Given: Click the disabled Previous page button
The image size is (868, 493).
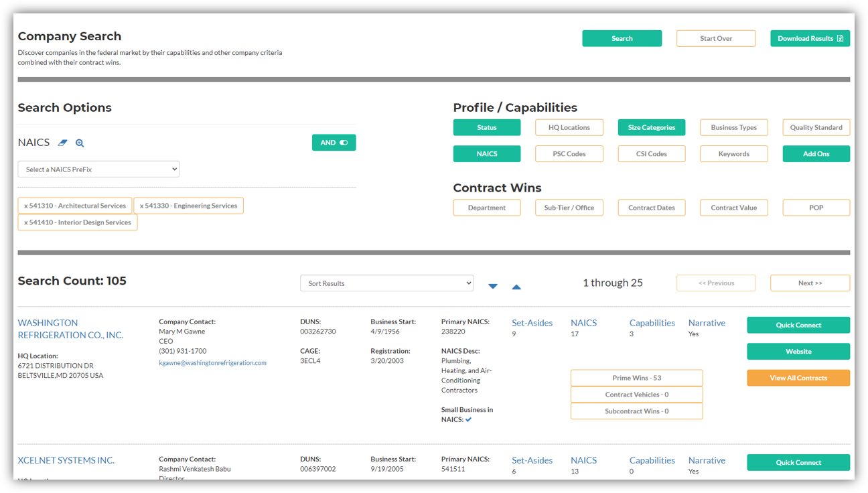Looking at the screenshot, I should click(716, 283).
